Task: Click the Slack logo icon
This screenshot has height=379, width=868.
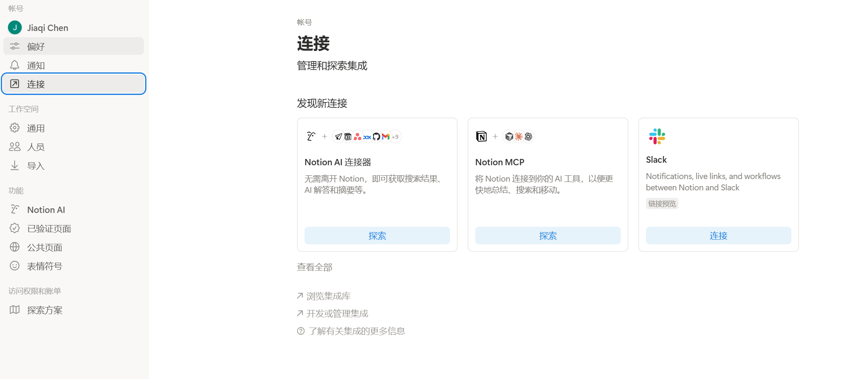Action: (x=657, y=136)
